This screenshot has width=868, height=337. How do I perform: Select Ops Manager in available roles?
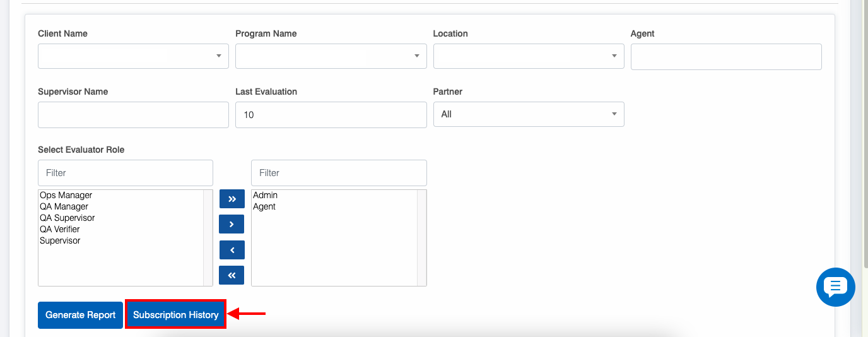66,196
